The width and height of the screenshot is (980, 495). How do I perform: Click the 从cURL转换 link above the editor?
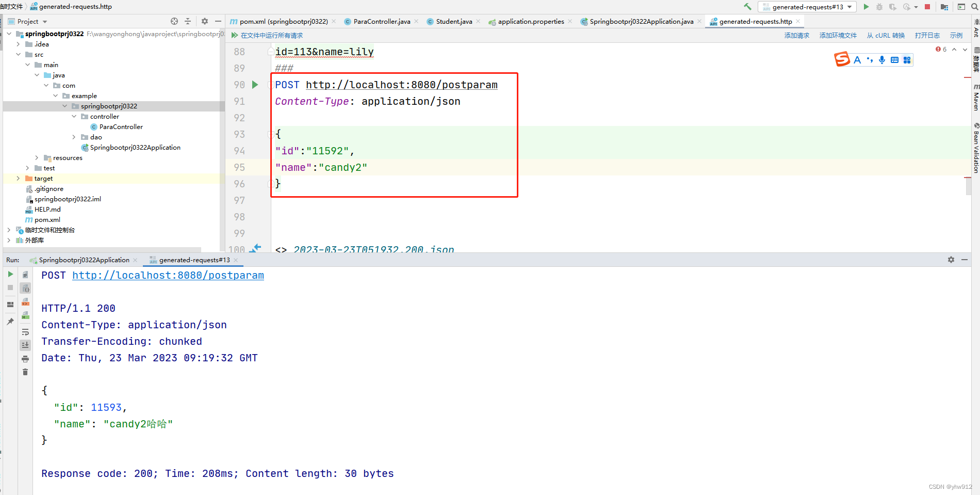(x=886, y=35)
